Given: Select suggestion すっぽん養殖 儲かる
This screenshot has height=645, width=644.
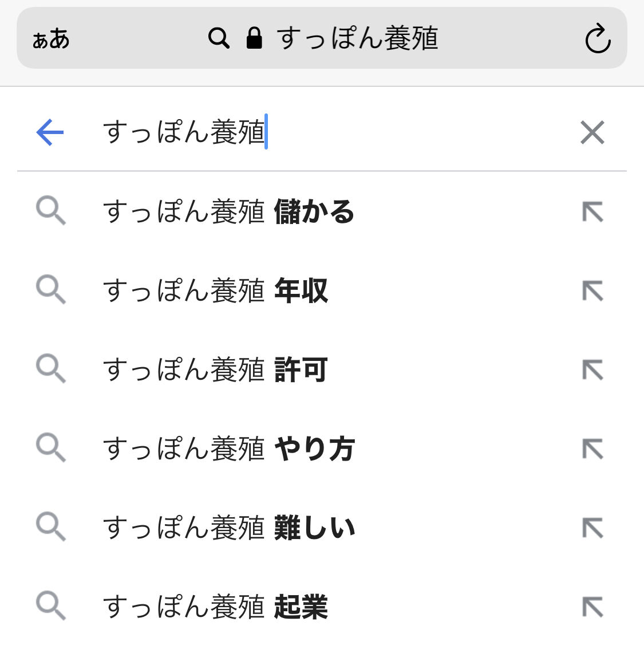Looking at the screenshot, I should (229, 211).
